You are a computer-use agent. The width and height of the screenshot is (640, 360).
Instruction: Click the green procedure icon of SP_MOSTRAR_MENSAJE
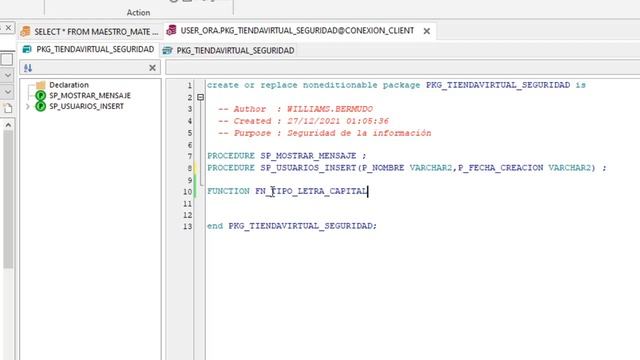40,96
